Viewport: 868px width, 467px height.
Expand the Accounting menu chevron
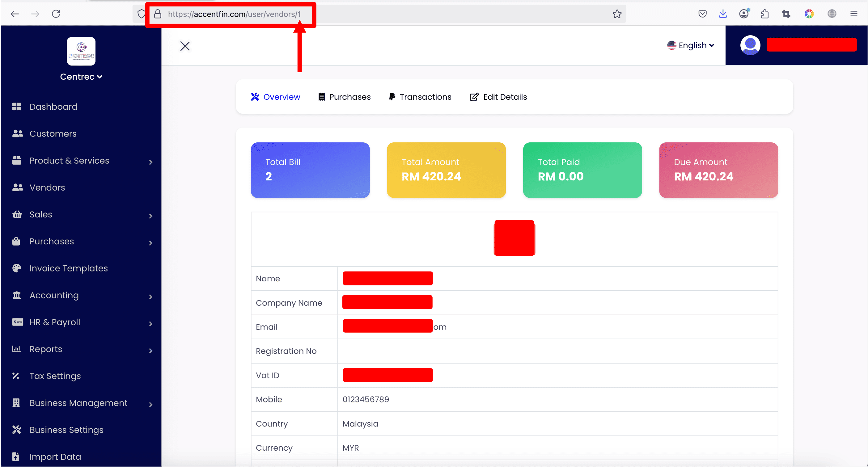[x=150, y=297]
